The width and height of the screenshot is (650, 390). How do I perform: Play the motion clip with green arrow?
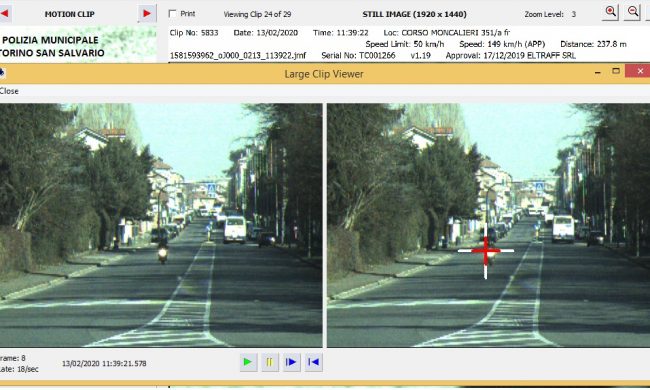[x=248, y=362]
